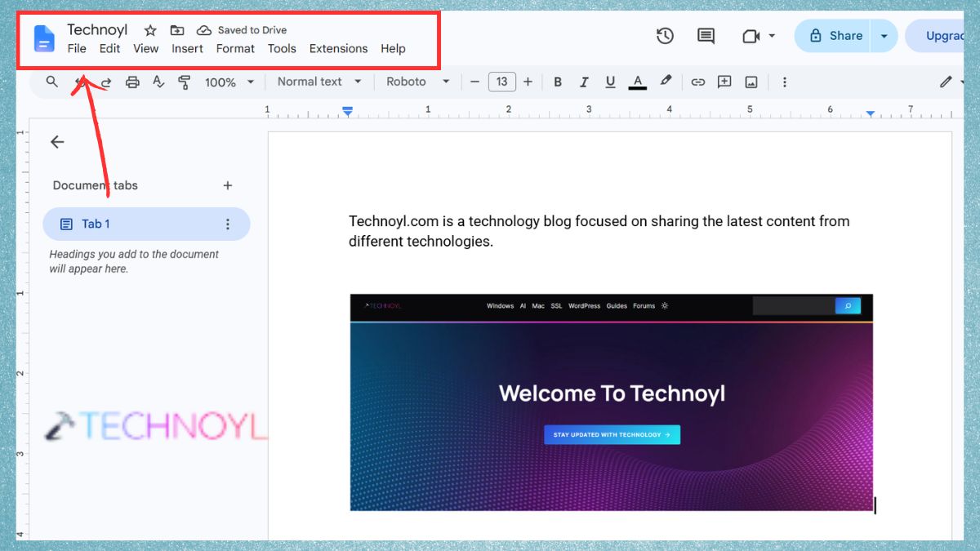Star the Technoyl document
Image resolution: width=980 pixels, height=551 pixels.
pos(150,30)
